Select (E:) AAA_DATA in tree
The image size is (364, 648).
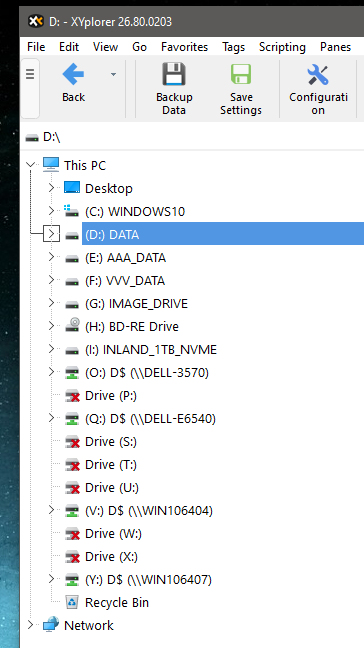click(125, 258)
